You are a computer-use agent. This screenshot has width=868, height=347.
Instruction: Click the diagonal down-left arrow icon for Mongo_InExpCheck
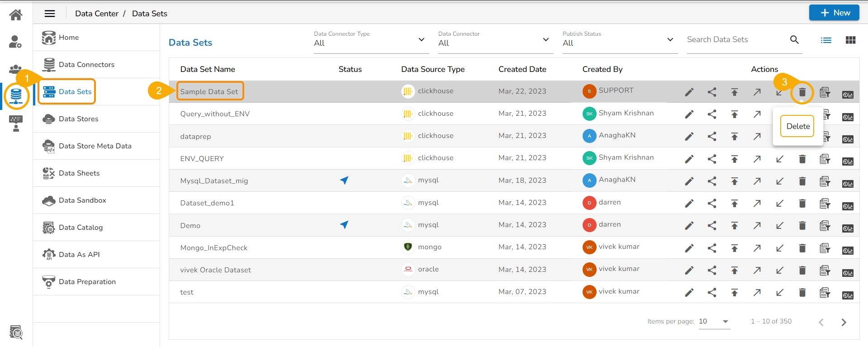pos(779,248)
